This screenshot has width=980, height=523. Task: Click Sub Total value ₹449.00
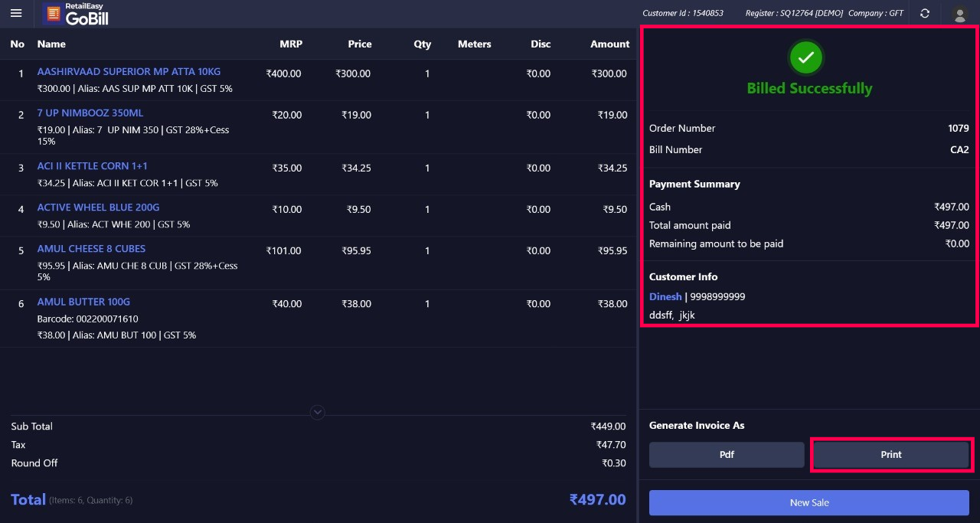pos(609,427)
